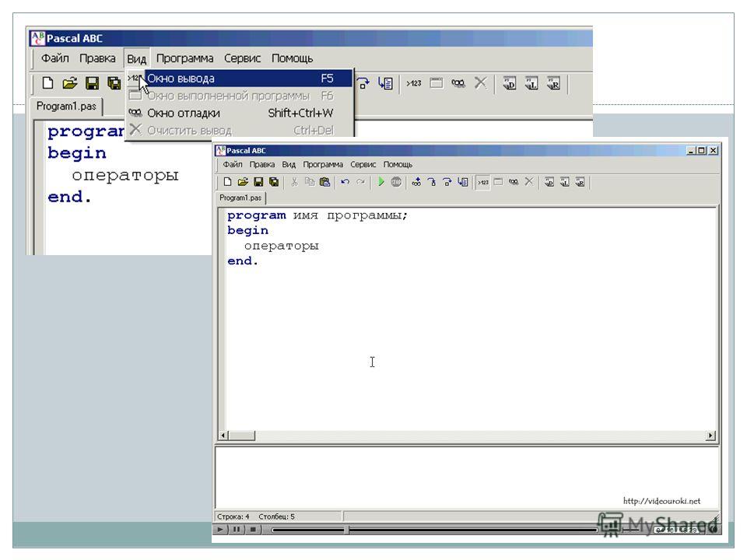747x560 pixels.
Task: Open Сервис menu in front window
Action: (363, 164)
